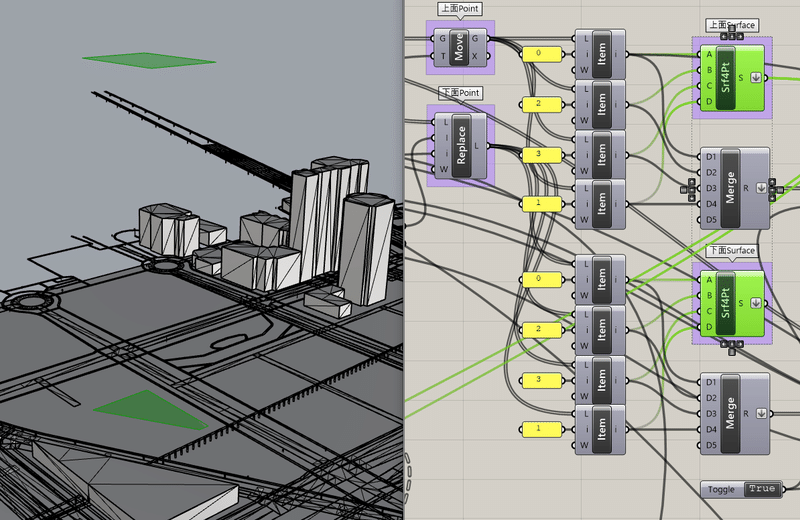The width and height of the screenshot is (800, 520).
Task: Click arrow icon on upper Srf4Pt S output
Action: pyautogui.click(x=756, y=78)
